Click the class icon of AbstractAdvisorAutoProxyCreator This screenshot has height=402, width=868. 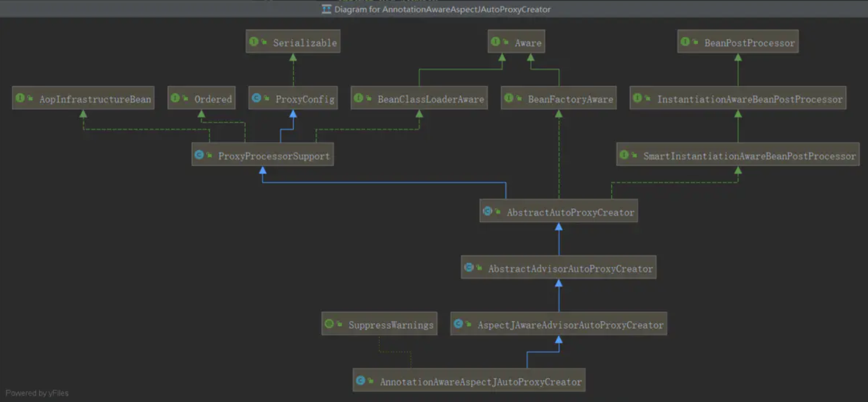pos(469,268)
